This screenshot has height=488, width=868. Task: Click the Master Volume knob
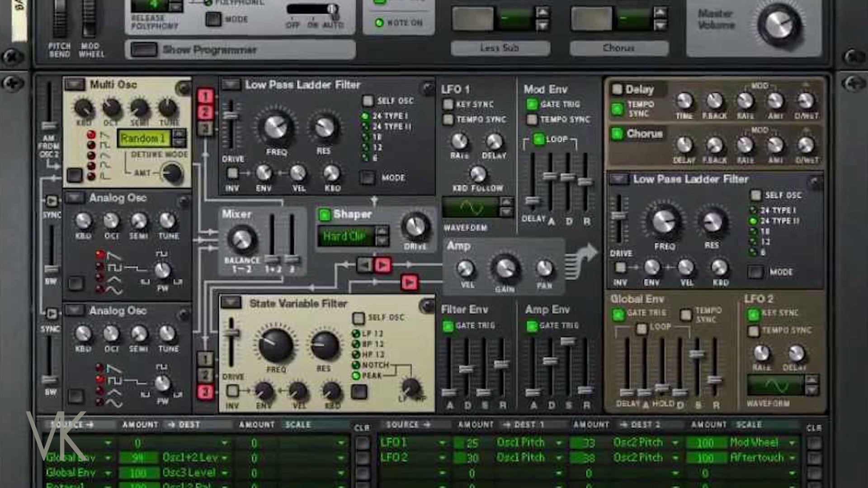[778, 25]
